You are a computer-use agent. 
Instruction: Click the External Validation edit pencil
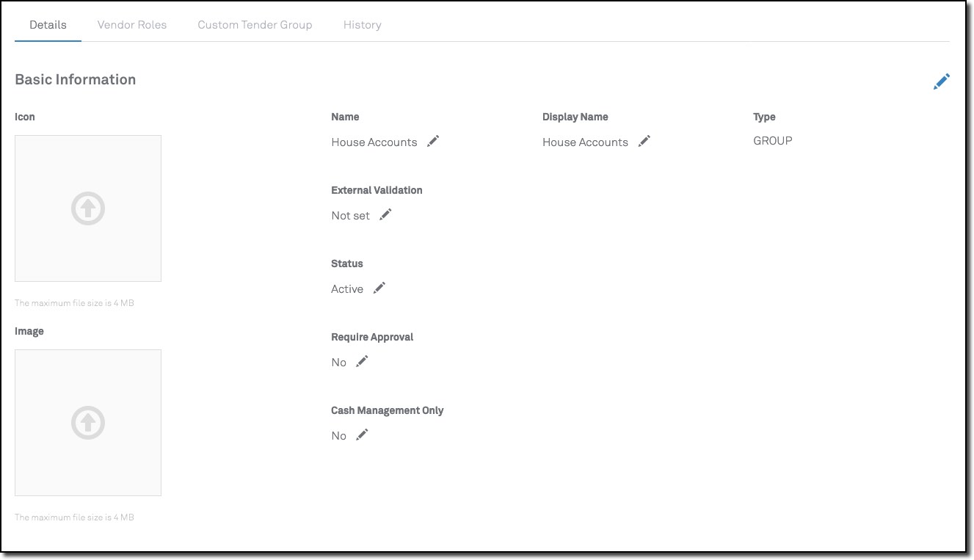tap(385, 214)
